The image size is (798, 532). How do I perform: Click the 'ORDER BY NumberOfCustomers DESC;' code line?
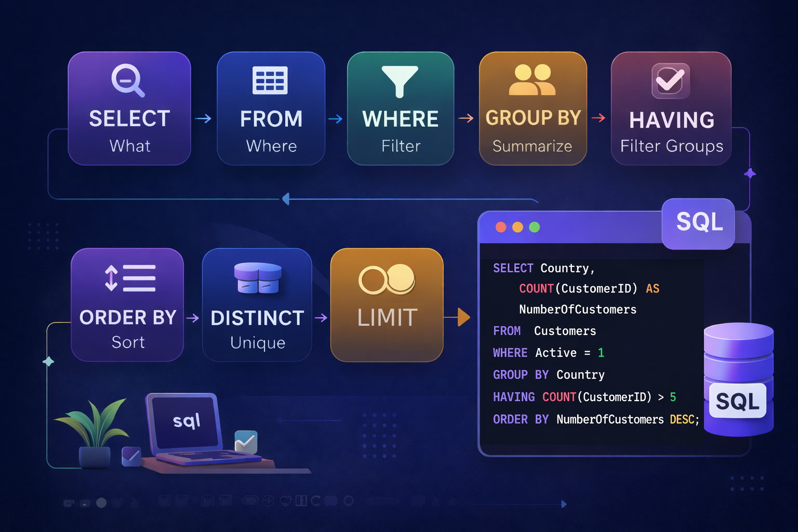coord(596,419)
